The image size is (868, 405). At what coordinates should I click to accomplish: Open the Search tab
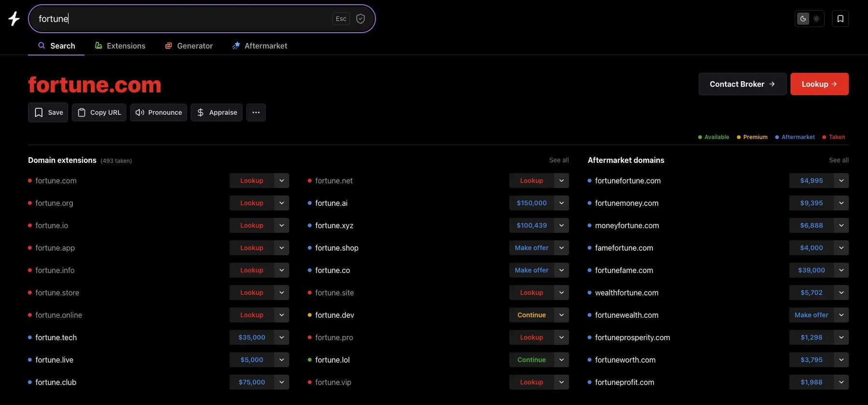[x=56, y=46]
